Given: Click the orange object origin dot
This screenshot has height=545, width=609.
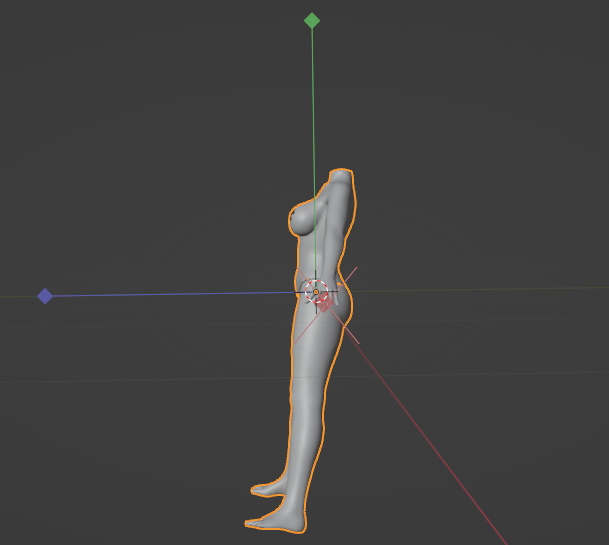Looking at the screenshot, I should click(316, 292).
